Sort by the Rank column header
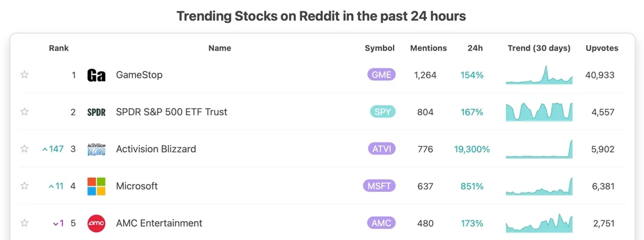 click(59, 48)
